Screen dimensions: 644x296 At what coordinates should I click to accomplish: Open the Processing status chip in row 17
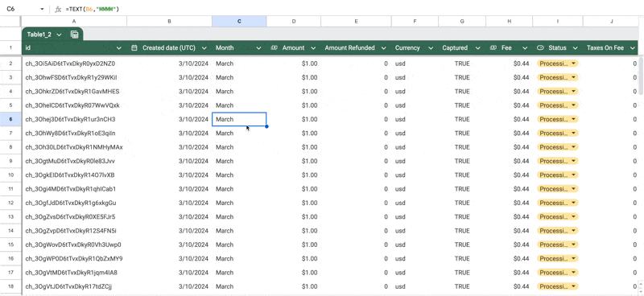557,273
